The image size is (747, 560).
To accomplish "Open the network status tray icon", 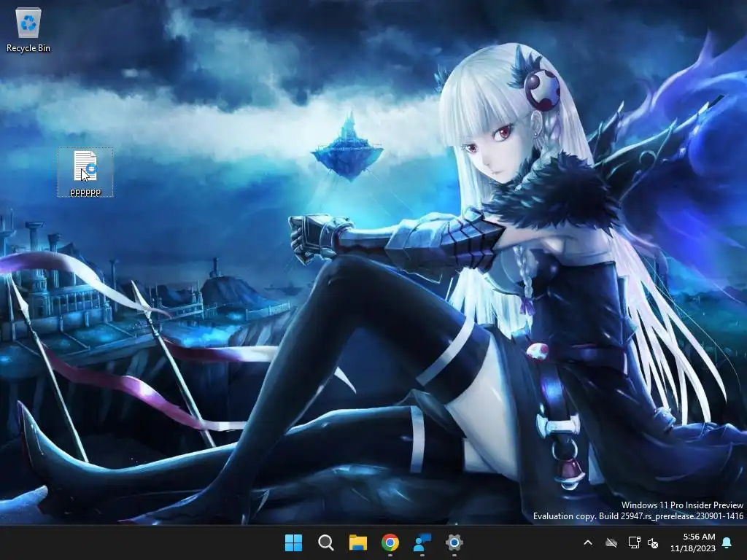I will (x=634, y=542).
